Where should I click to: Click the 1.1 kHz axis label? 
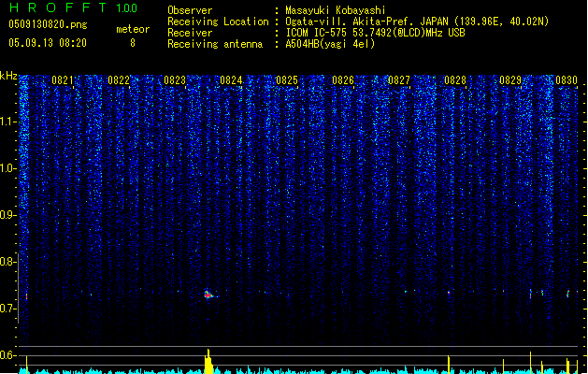[7, 122]
